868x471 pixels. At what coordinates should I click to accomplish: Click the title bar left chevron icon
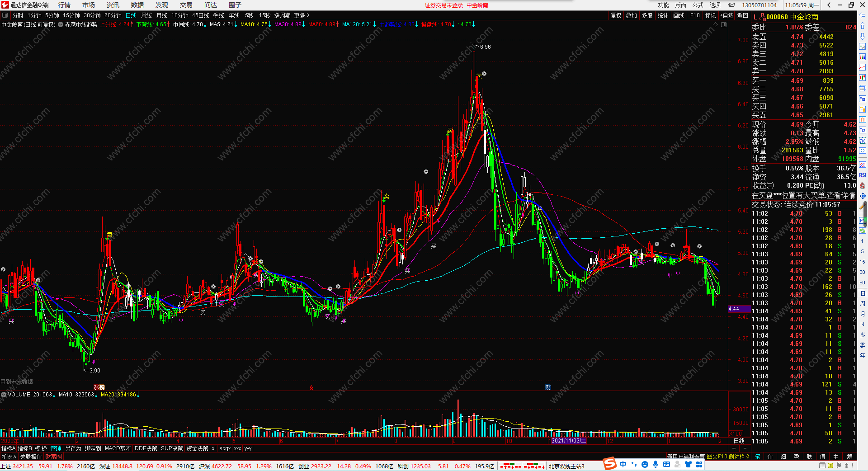[x=829, y=5]
